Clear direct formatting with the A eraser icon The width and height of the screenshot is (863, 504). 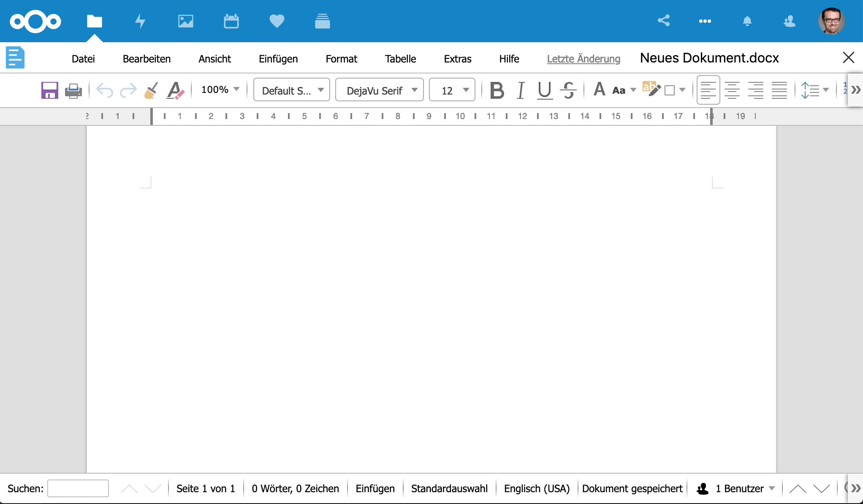click(x=175, y=90)
